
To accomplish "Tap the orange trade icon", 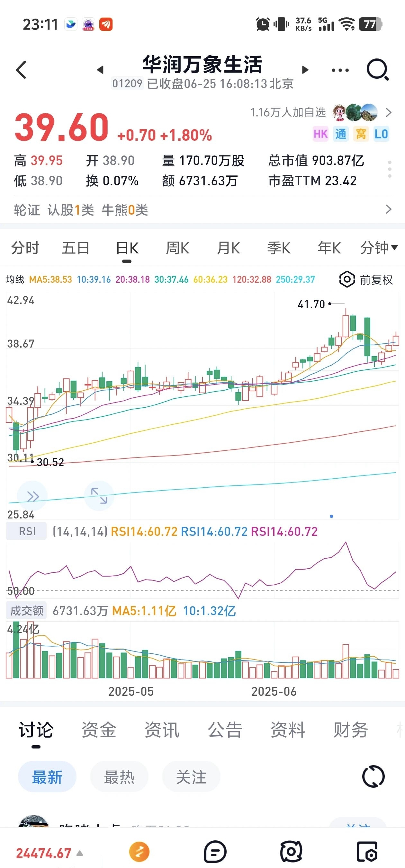I will point(139,852).
